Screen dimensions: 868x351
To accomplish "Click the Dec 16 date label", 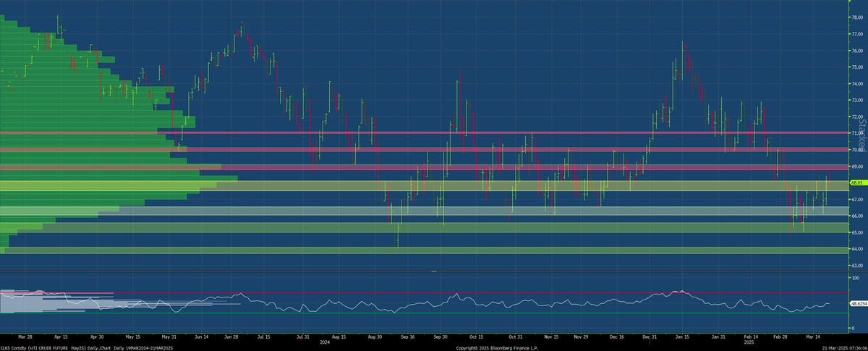I will point(617,337).
